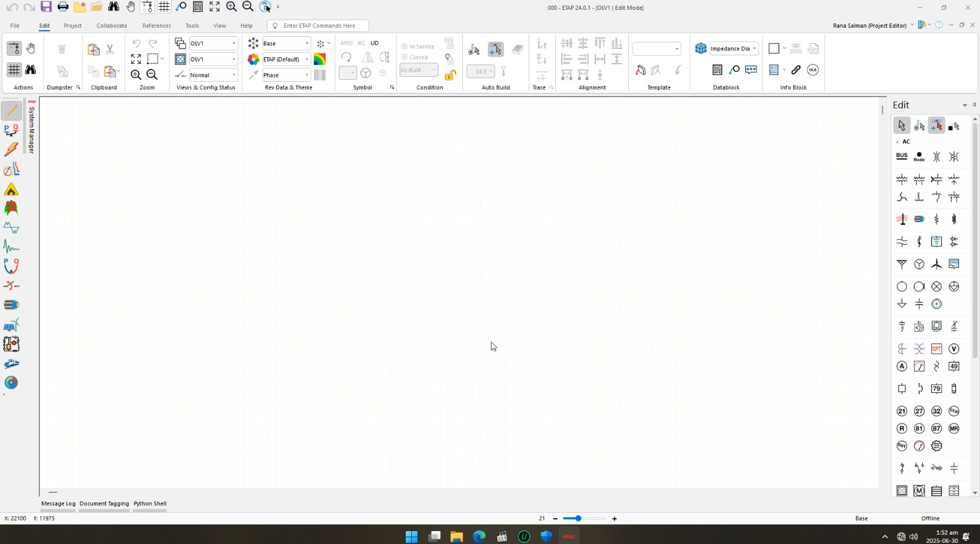
Task: Click the blue cube Datablock icon
Action: (701, 48)
